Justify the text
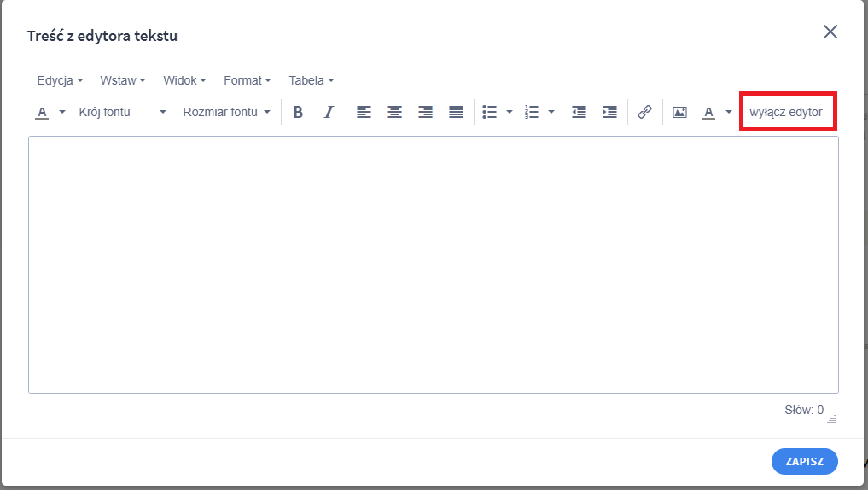868x490 pixels. pos(456,112)
